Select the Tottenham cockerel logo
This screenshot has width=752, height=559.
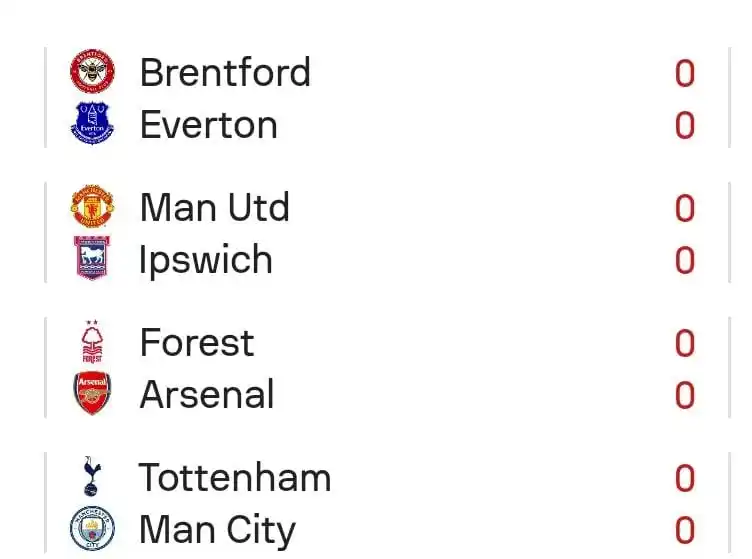click(92, 476)
